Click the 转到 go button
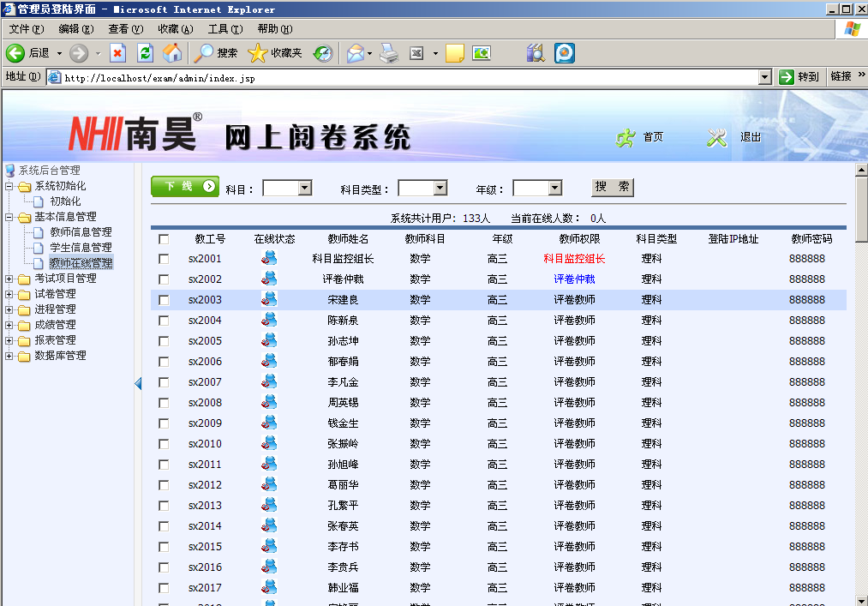 click(x=799, y=77)
